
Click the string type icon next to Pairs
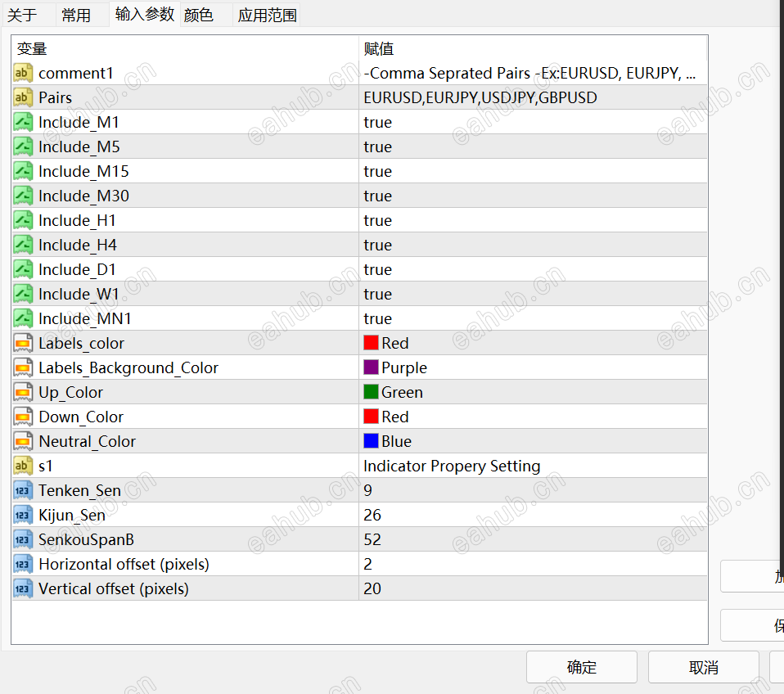(x=22, y=97)
